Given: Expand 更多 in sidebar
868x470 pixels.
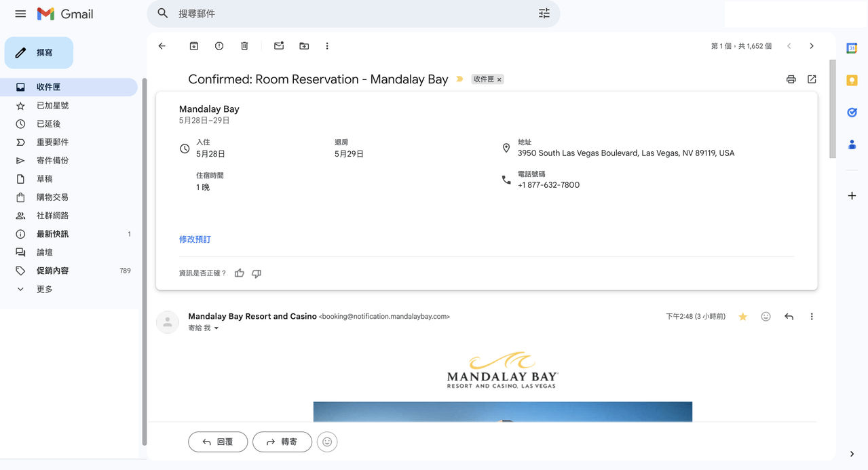Looking at the screenshot, I should coord(69,289).
